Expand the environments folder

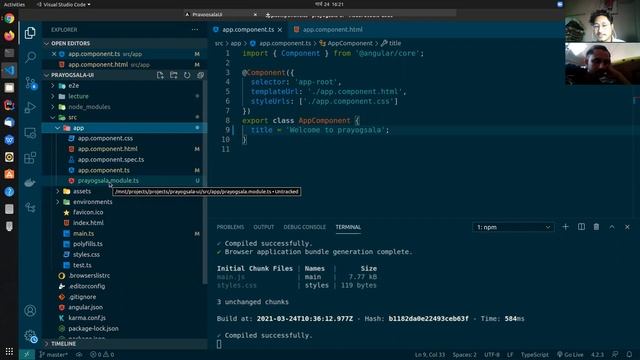click(58, 202)
